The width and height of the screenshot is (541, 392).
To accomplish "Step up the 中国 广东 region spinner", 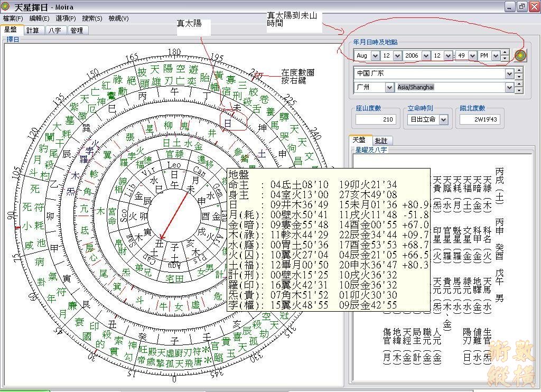I will click(x=518, y=70).
